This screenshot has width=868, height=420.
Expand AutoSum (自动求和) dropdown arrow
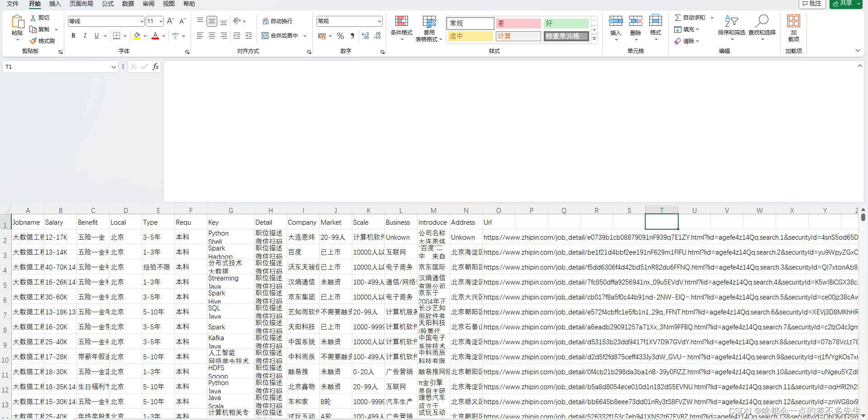[x=712, y=18]
